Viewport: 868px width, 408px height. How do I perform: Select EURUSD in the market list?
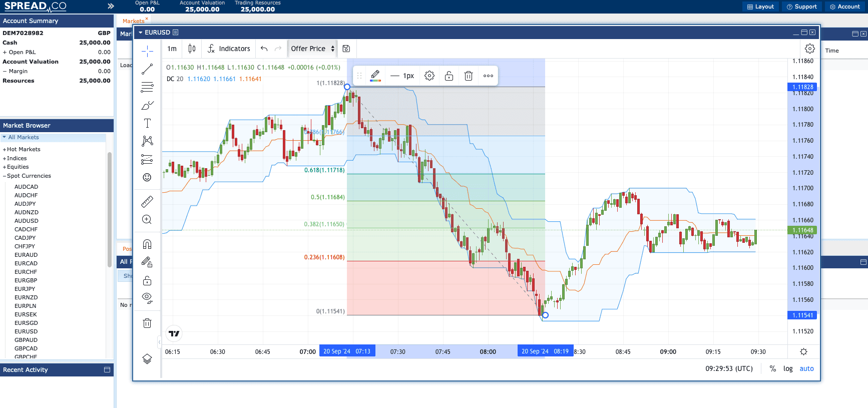[x=26, y=331]
